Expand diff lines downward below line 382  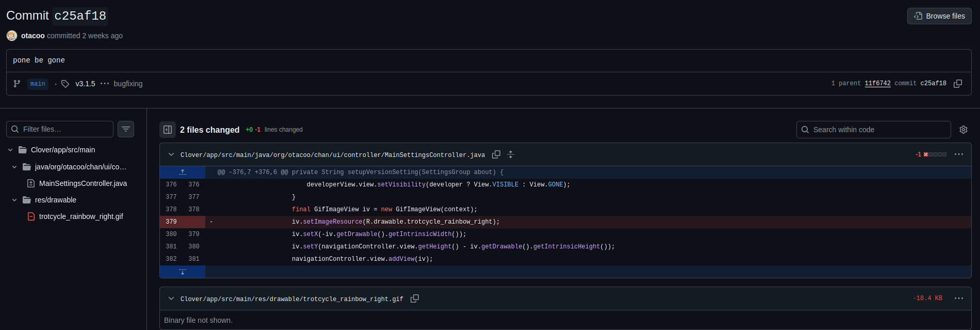point(183,272)
